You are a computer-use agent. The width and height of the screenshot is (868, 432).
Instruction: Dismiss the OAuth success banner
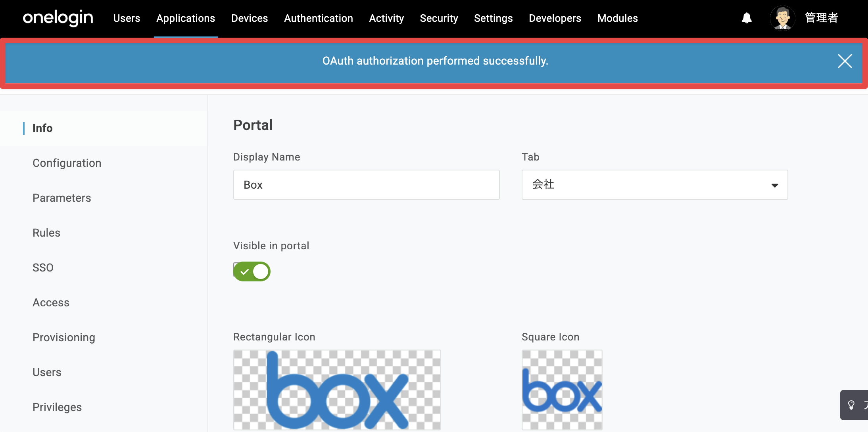(x=845, y=61)
